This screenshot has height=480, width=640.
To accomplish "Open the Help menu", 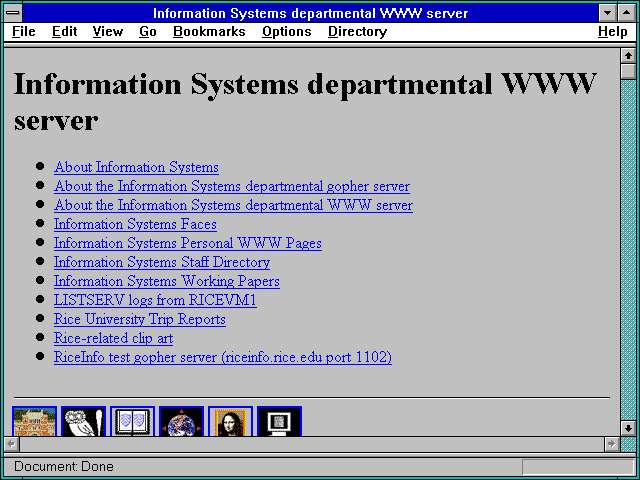I will tap(613, 32).
